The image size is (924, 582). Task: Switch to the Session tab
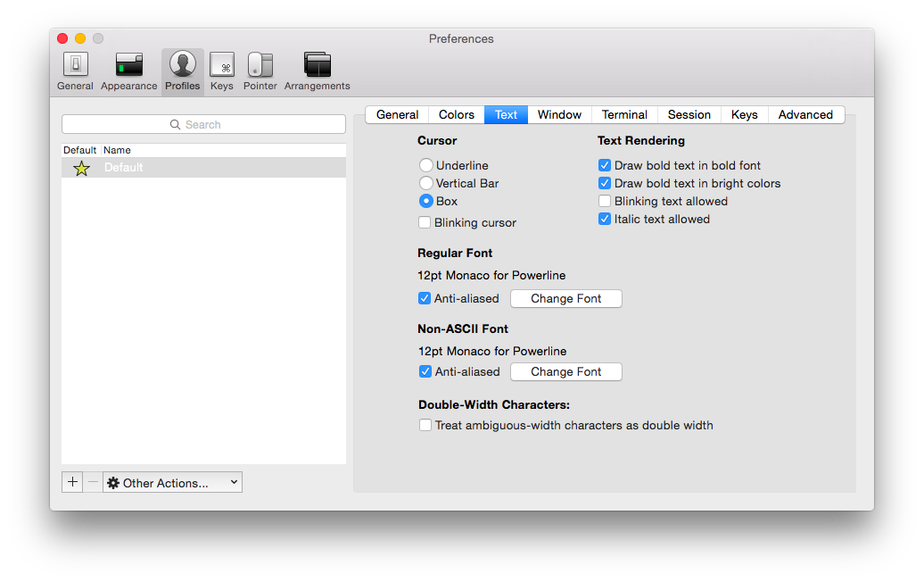click(689, 114)
